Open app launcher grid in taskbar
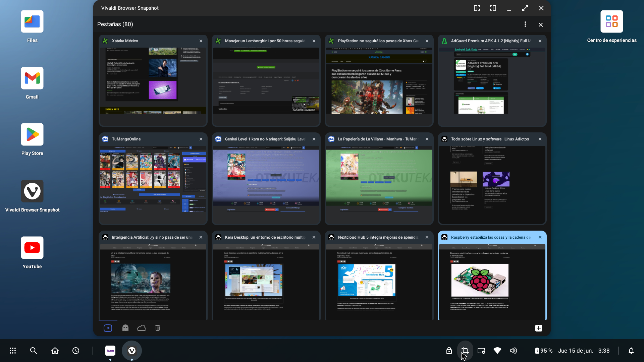Image resolution: width=644 pixels, height=362 pixels. [x=13, y=351]
